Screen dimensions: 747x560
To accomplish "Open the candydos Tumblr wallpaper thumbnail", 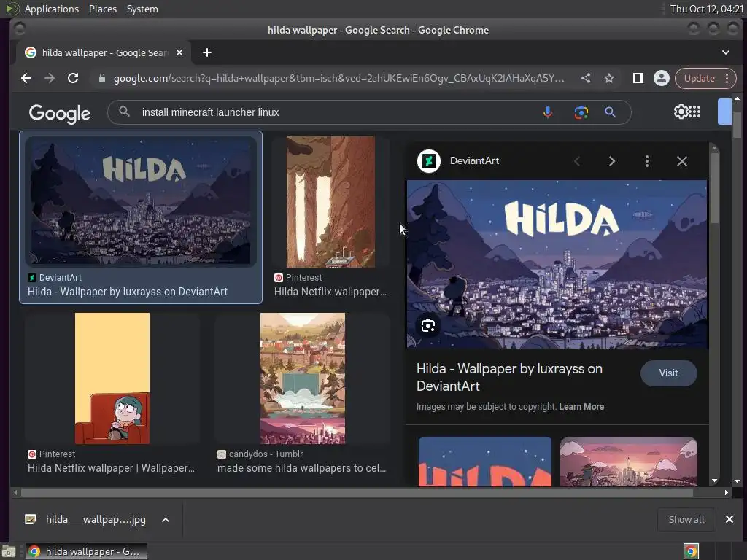I will (x=303, y=378).
